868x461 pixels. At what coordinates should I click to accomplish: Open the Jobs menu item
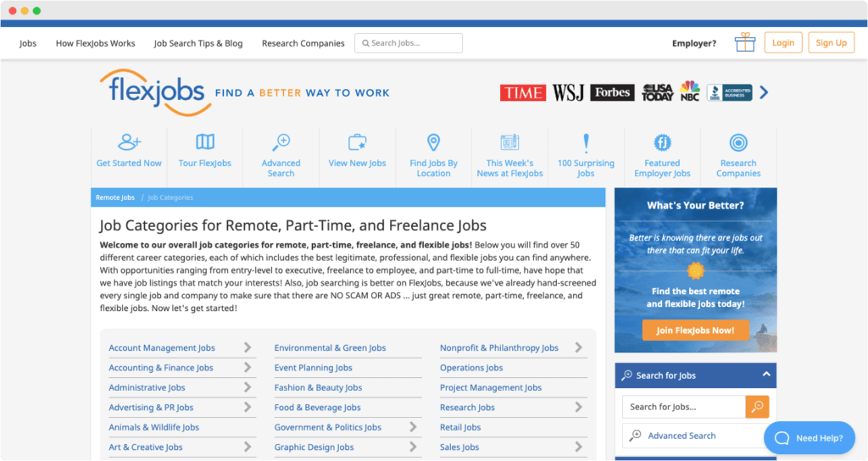[28, 43]
